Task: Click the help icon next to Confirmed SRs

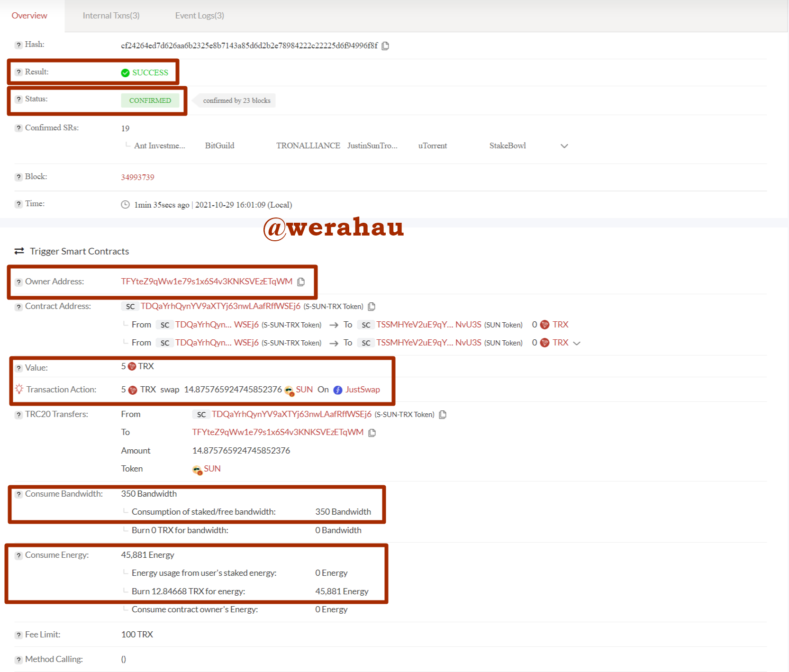Action: (18, 128)
